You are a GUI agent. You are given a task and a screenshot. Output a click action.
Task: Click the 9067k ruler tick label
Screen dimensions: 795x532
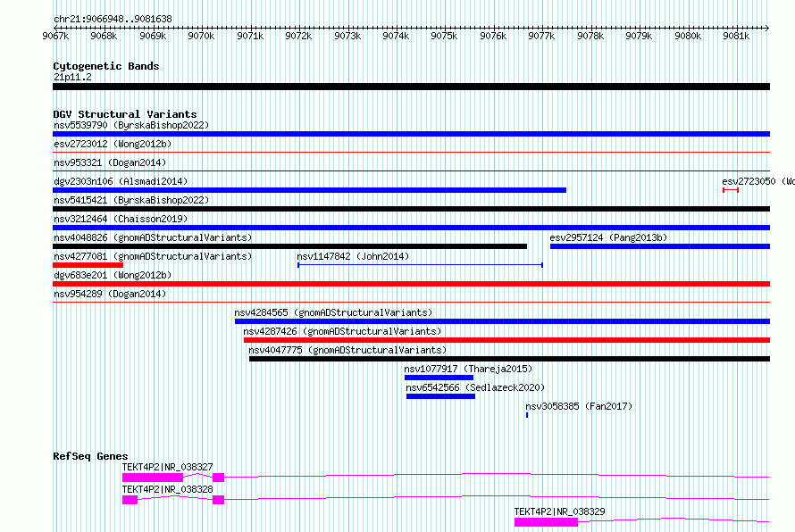click(55, 36)
